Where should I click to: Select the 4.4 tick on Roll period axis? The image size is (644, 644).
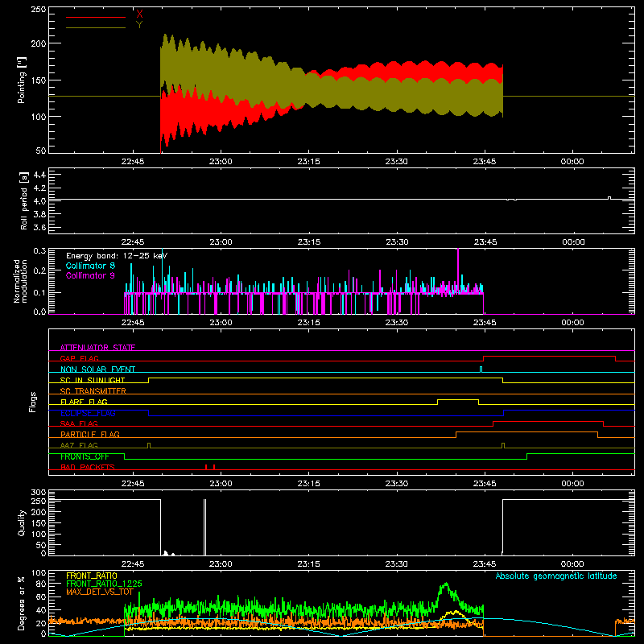pos(39,175)
